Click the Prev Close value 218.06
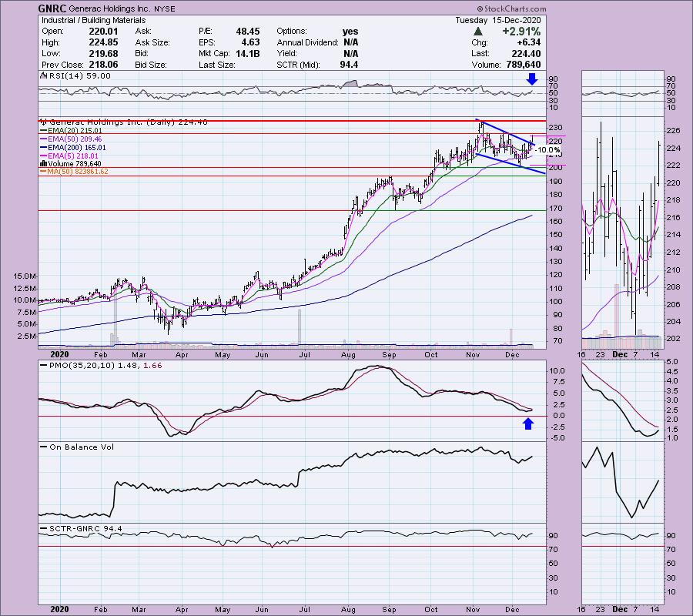 (103, 65)
